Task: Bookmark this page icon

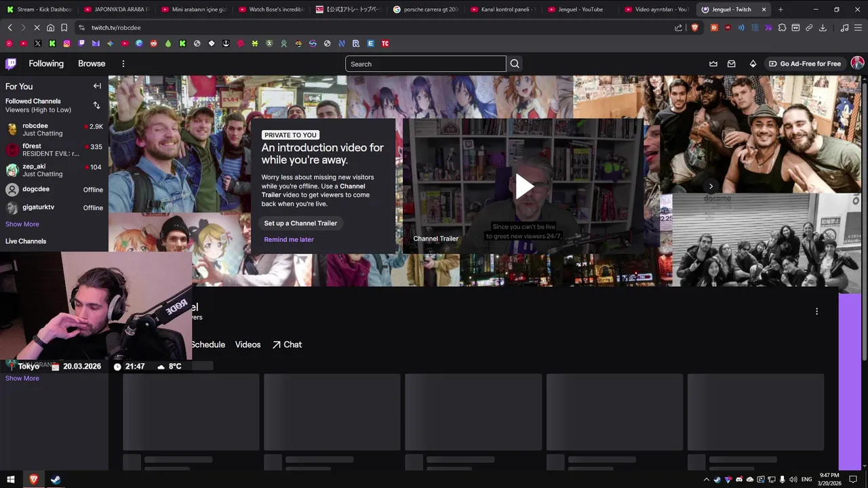Action: [x=64, y=28]
